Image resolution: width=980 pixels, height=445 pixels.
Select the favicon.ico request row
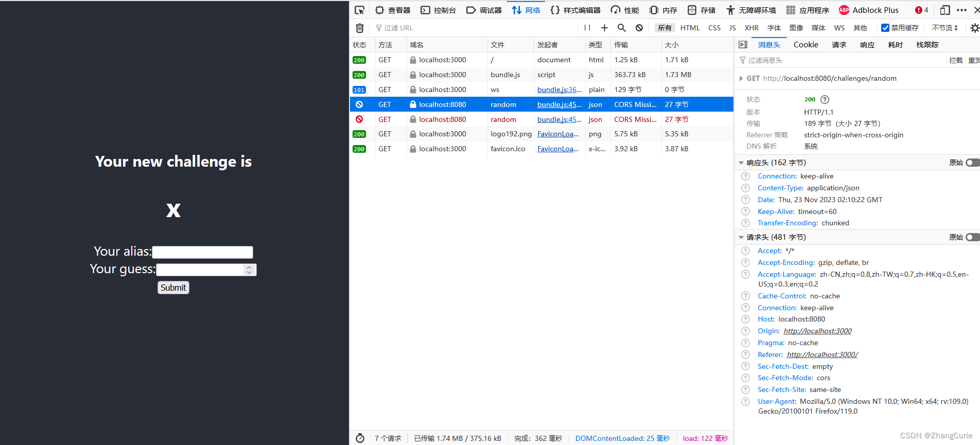[541, 149]
